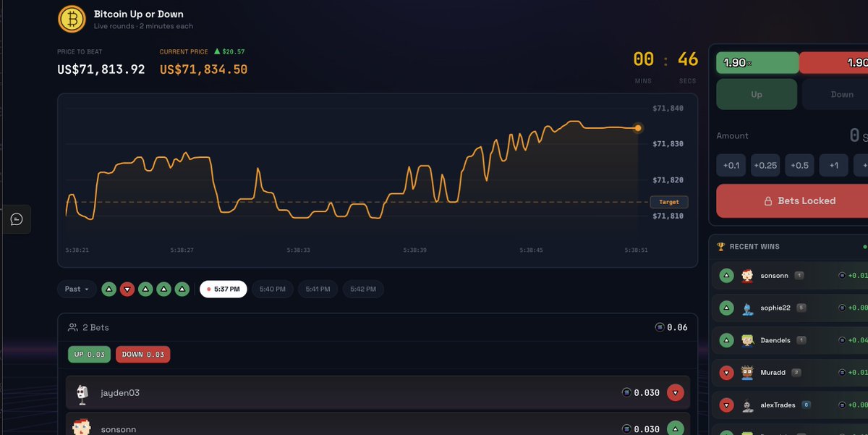
Task: Click red down arrow in alexTrades' row
Action: click(x=727, y=405)
